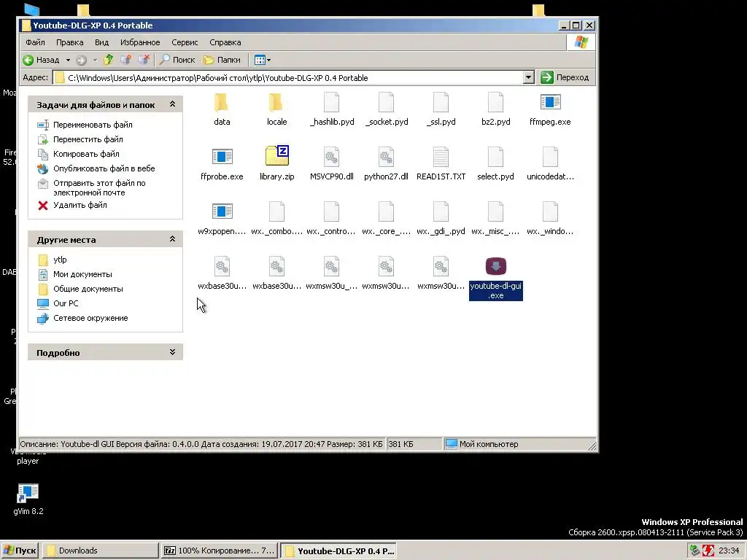
Task: Collapse the Другие места panel
Action: click(172, 239)
